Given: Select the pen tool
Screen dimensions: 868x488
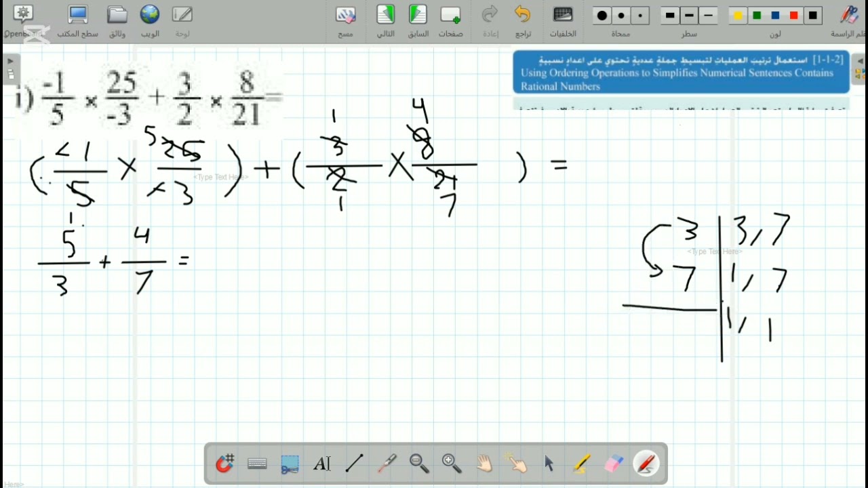Looking at the screenshot, I should point(646,464).
